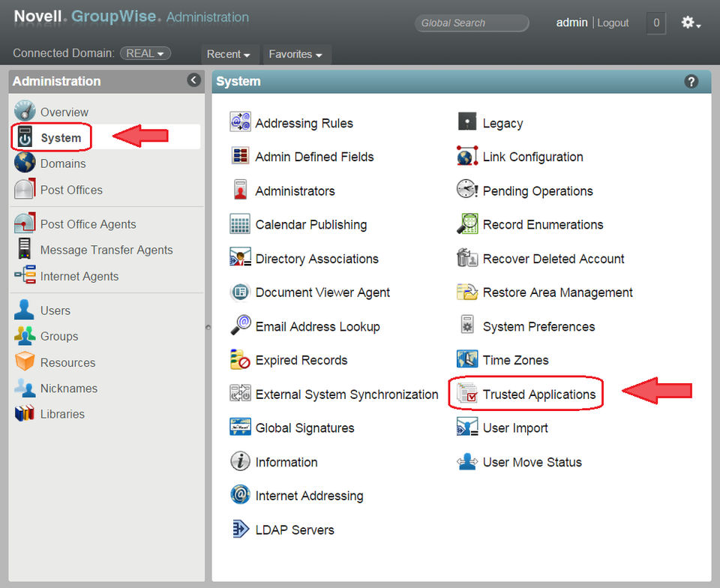Expand the Favorites menu
The height and width of the screenshot is (588, 720).
[295, 54]
